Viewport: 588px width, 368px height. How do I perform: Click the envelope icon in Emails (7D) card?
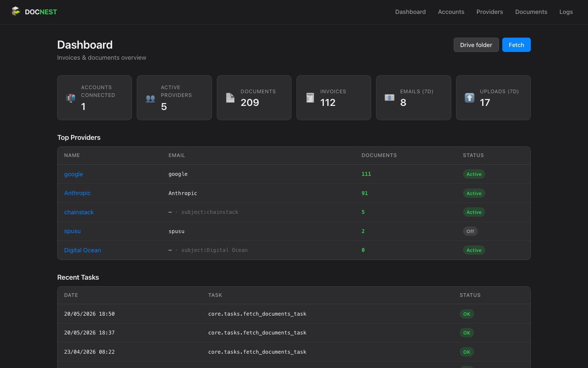390,98
